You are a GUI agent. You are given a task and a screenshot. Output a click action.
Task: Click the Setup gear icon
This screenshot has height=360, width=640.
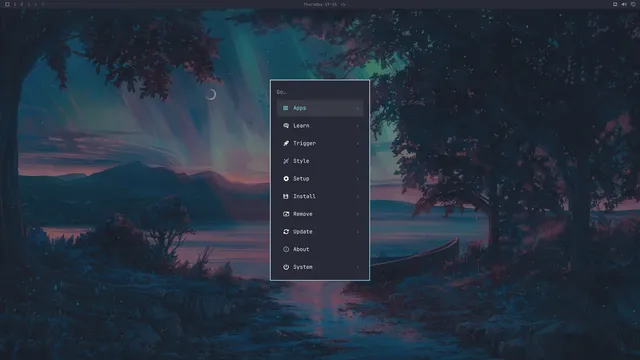286,179
